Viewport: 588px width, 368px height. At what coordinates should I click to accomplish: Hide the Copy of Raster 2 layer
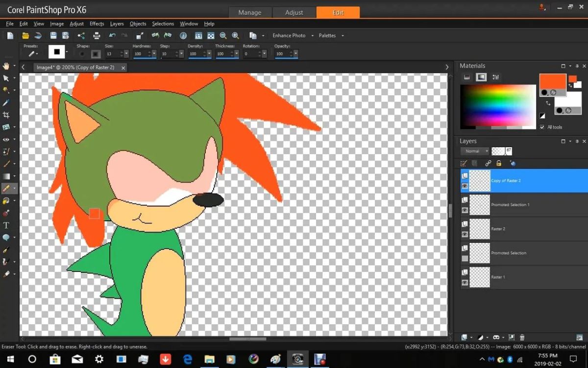click(465, 186)
